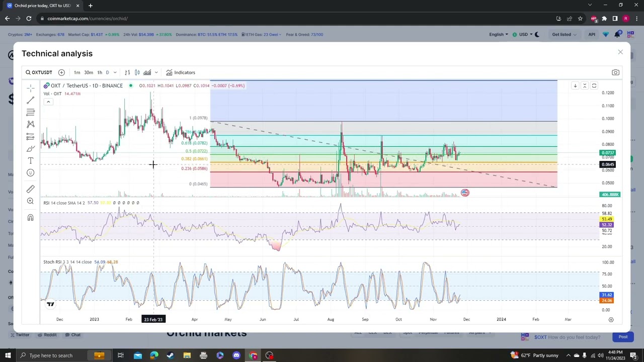Collapse the indicator legend under Vol
This screenshot has width=644, height=362.
[x=48, y=102]
